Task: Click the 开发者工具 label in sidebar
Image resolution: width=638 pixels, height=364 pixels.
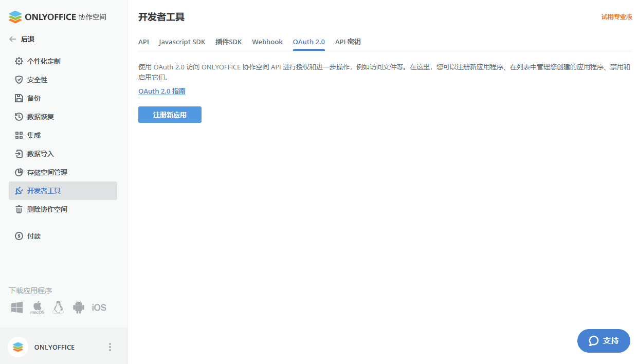Action: tap(44, 191)
